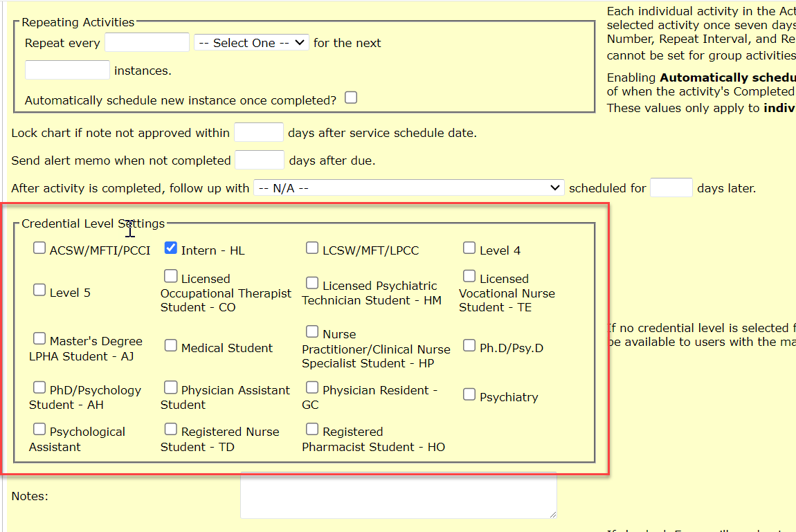796x532 pixels.
Task: Expand the follow up with N/A dropdown
Action: pyautogui.click(x=408, y=188)
